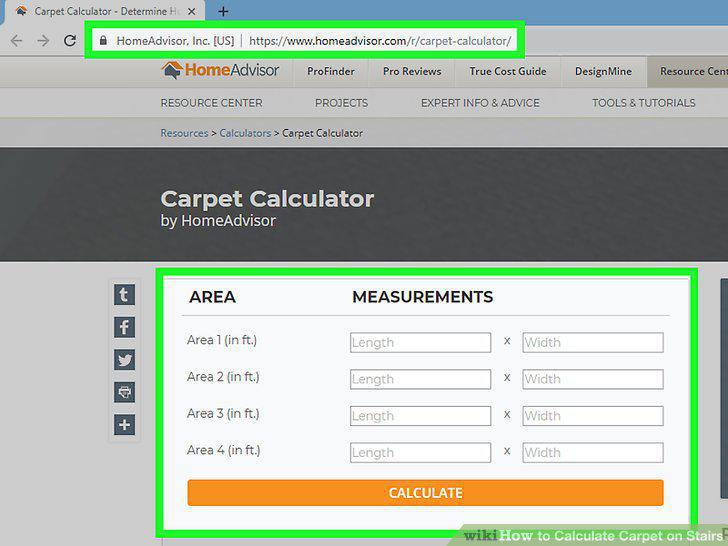Focus the Area 2 Width field
The image size is (728, 546).
[x=593, y=379]
